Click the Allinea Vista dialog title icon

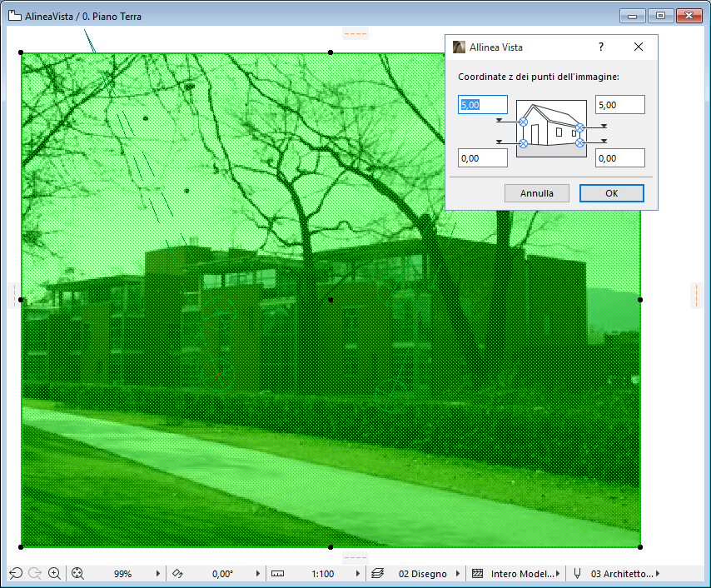point(459,47)
